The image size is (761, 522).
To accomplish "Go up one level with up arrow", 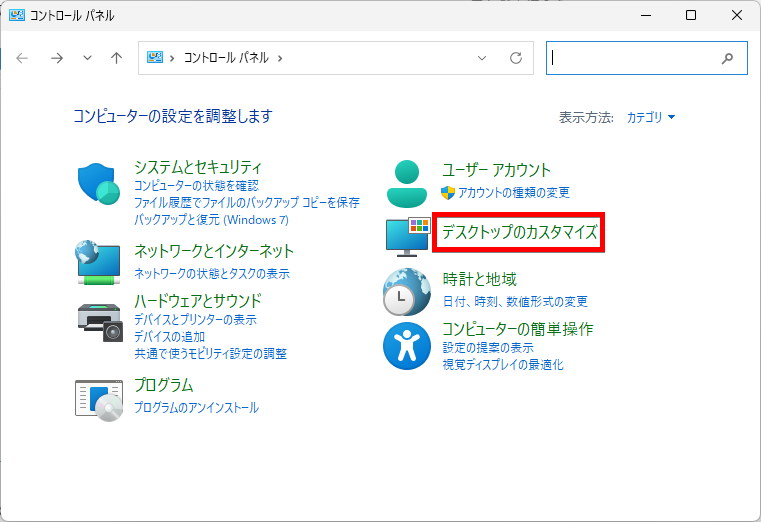I will [x=116, y=58].
